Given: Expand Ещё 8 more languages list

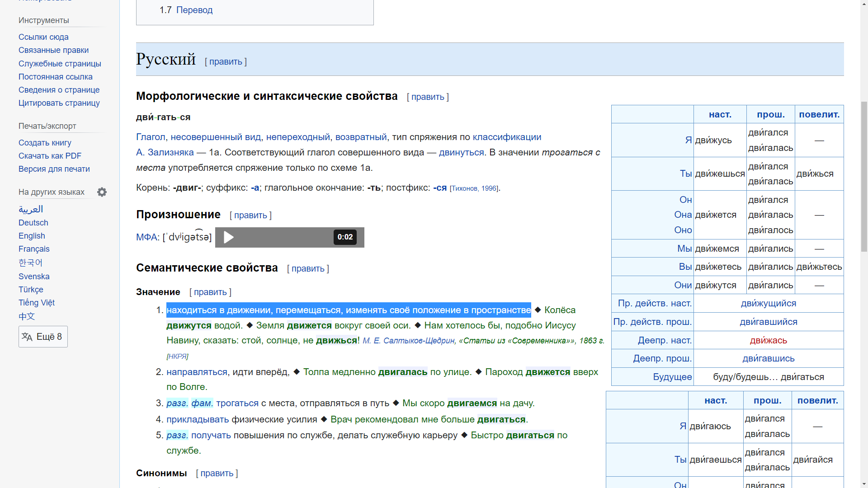Looking at the screenshot, I should click(49, 337).
